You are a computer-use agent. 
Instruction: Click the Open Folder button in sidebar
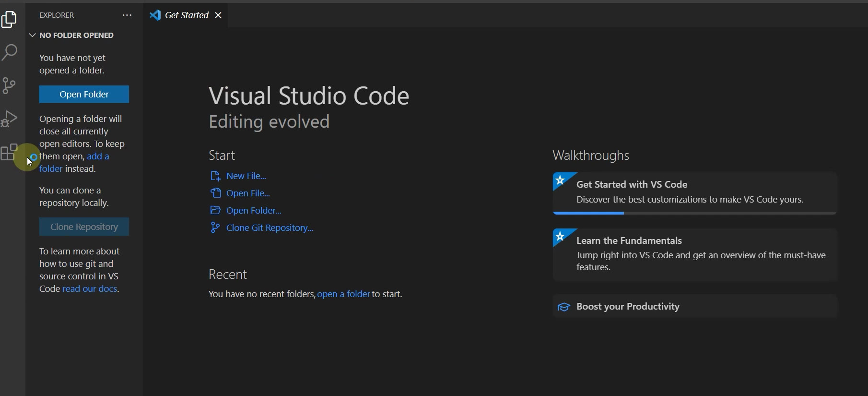click(84, 95)
